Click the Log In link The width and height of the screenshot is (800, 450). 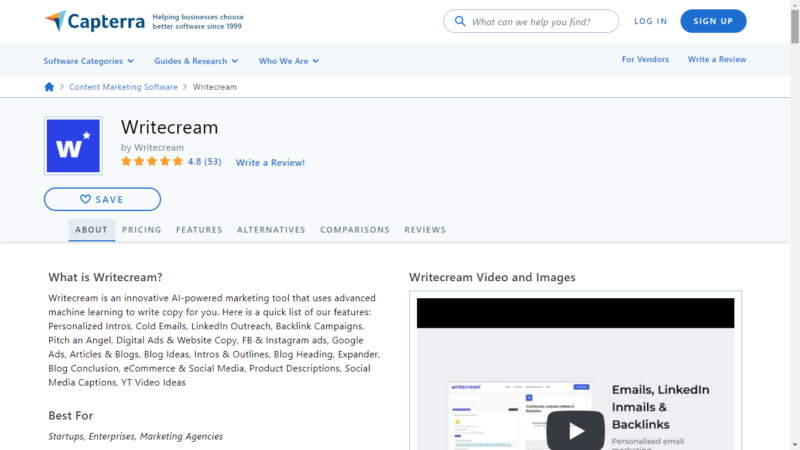[651, 21]
